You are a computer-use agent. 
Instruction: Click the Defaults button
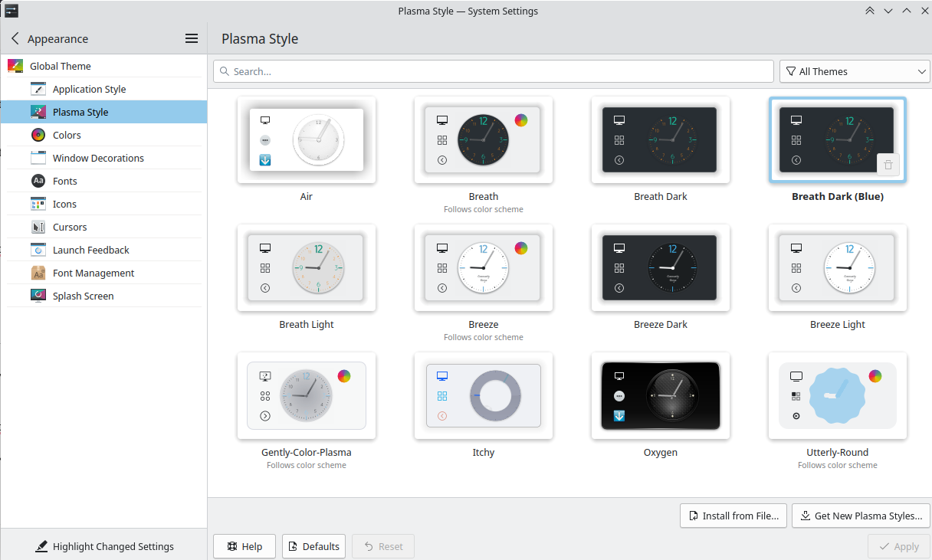(313, 546)
